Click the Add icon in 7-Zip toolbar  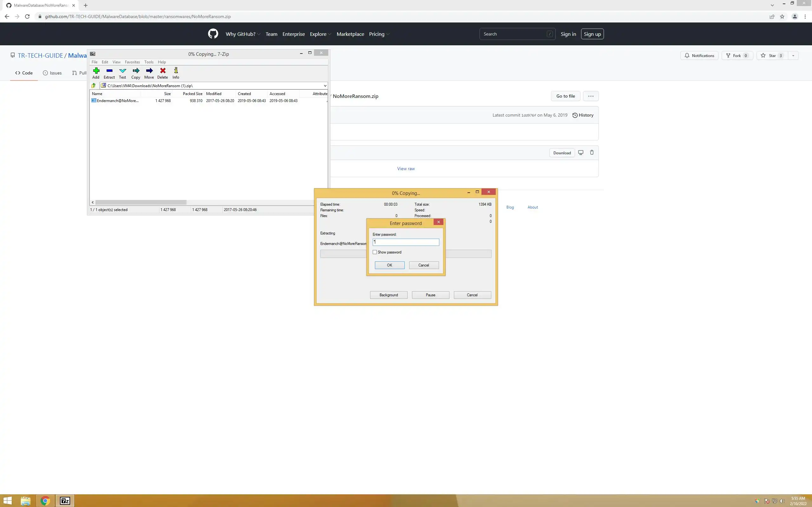(x=96, y=71)
